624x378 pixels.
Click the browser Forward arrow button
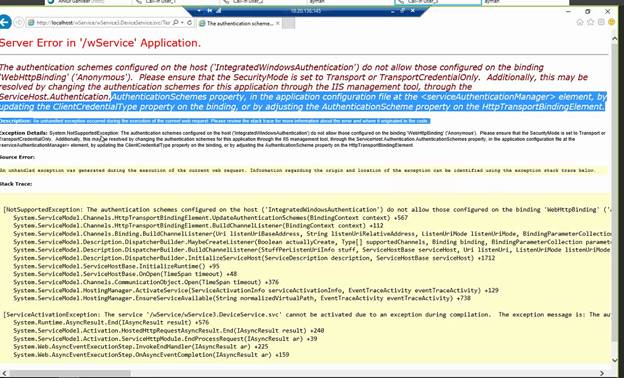point(18,23)
